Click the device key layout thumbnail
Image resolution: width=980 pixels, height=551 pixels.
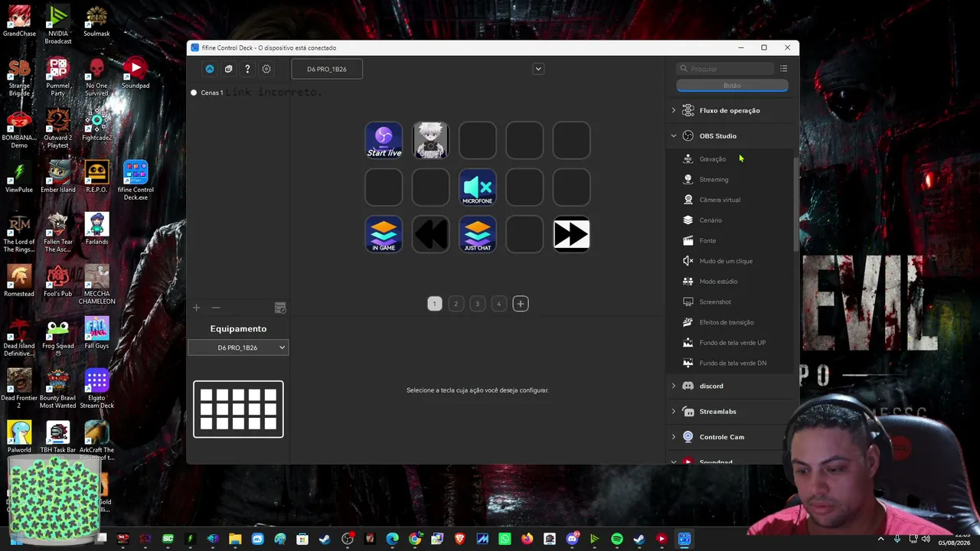pos(238,409)
